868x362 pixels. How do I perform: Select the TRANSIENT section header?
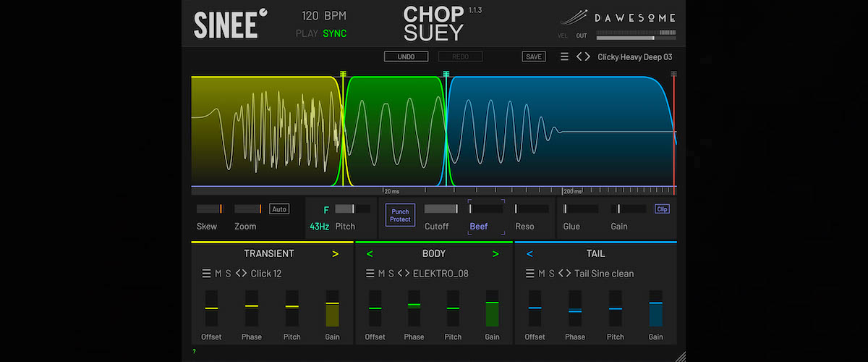pos(269,253)
